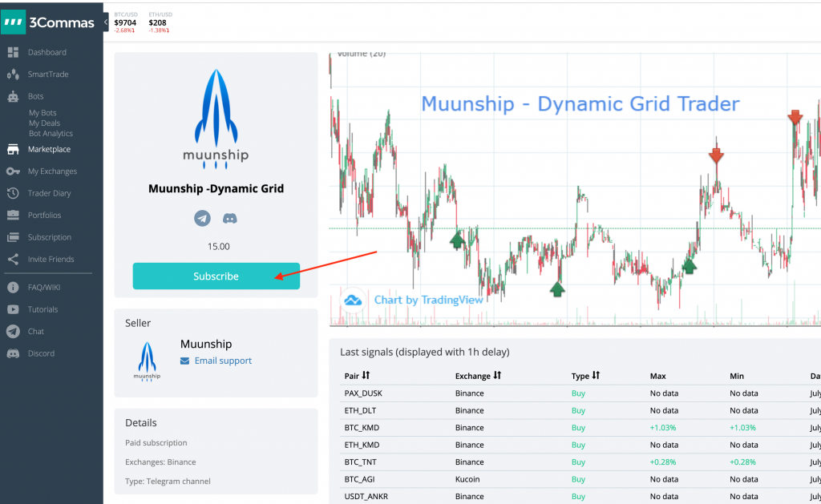The width and height of the screenshot is (821, 504).
Task: Click the TradingView cloud logo icon
Action: point(353,300)
